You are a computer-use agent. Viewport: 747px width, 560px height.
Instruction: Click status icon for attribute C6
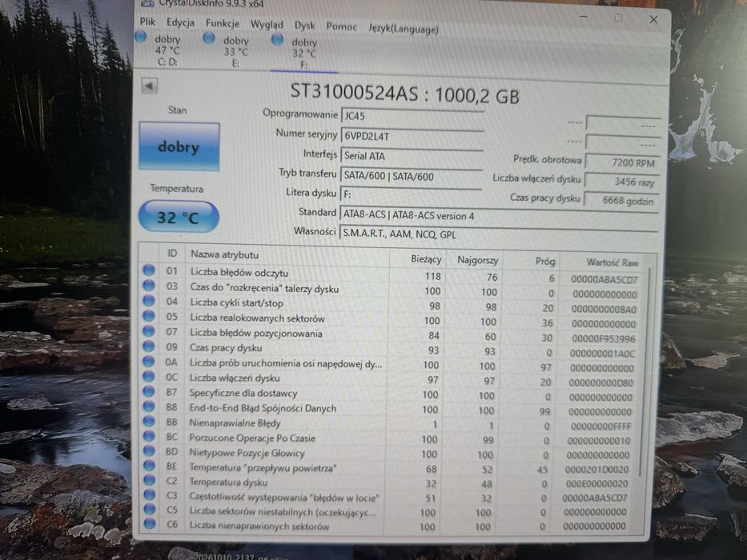click(x=150, y=523)
